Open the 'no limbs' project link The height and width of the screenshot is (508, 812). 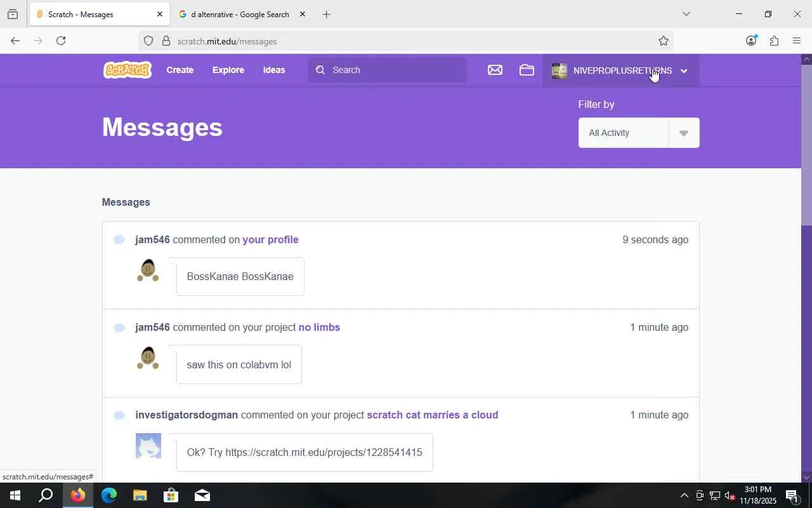(x=319, y=327)
